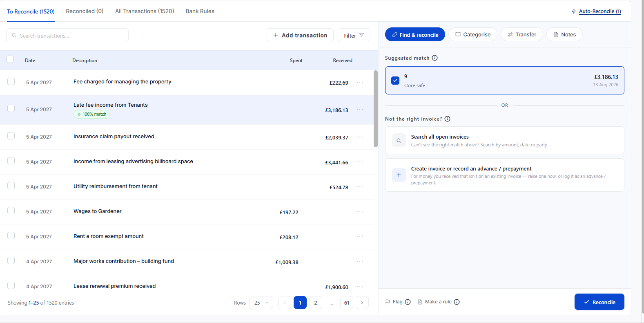This screenshot has height=323, width=644.
Task: Click the 100% match badge
Action: pyautogui.click(x=92, y=114)
